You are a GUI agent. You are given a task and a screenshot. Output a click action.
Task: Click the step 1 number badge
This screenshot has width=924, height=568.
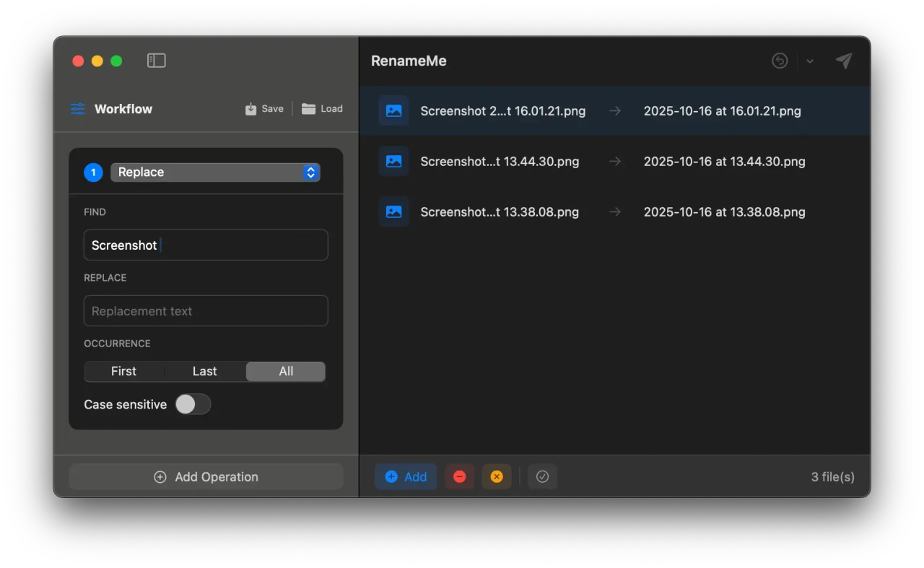93,172
